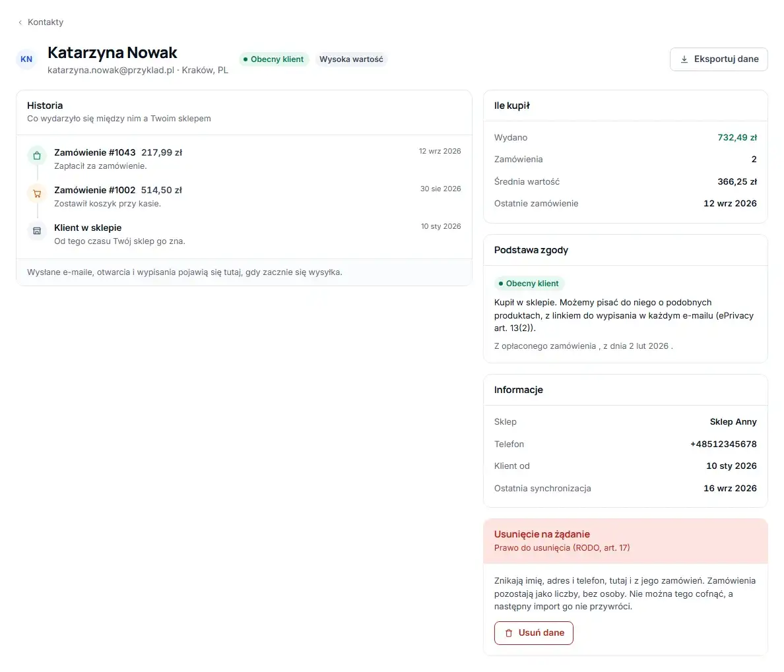The image size is (784, 672).
Task: Click the date 12 wrz 2026 in Historia
Action: point(440,151)
